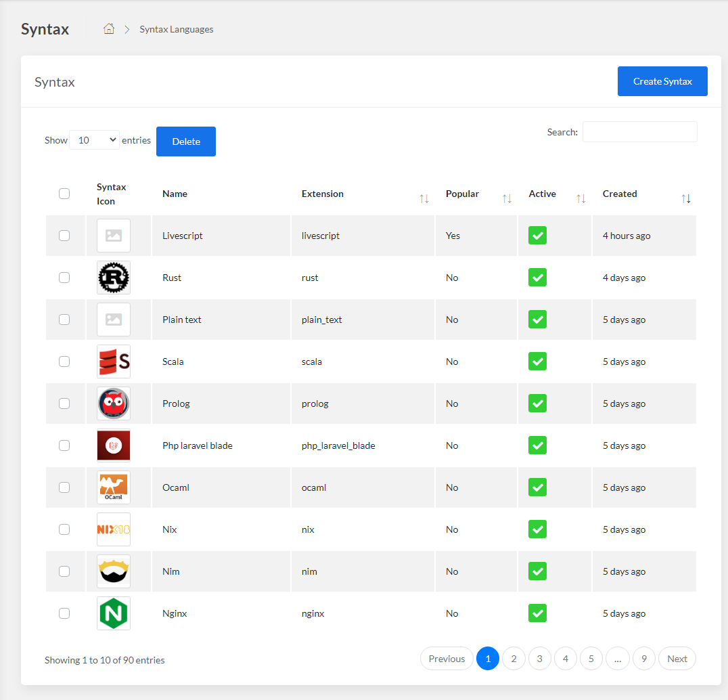Viewport: 728px width, 700px height.
Task: Click 'Showing 1 to 10 of 90 entries' text
Action: tap(104, 660)
